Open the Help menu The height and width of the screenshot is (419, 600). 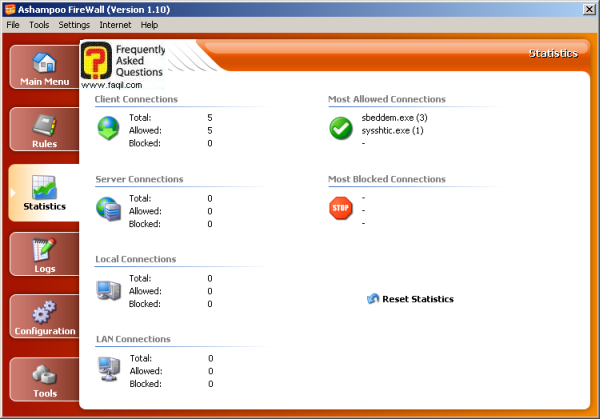tap(149, 24)
